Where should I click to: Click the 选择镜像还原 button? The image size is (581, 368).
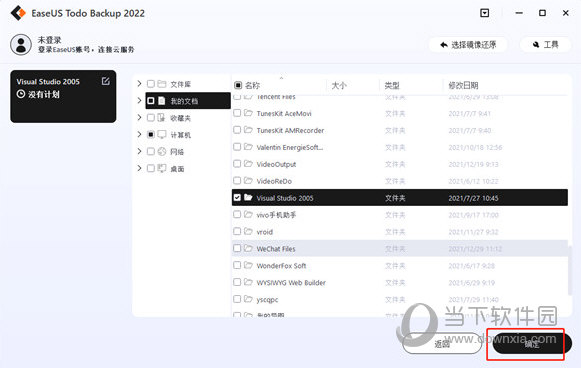click(x=468, y=45)
